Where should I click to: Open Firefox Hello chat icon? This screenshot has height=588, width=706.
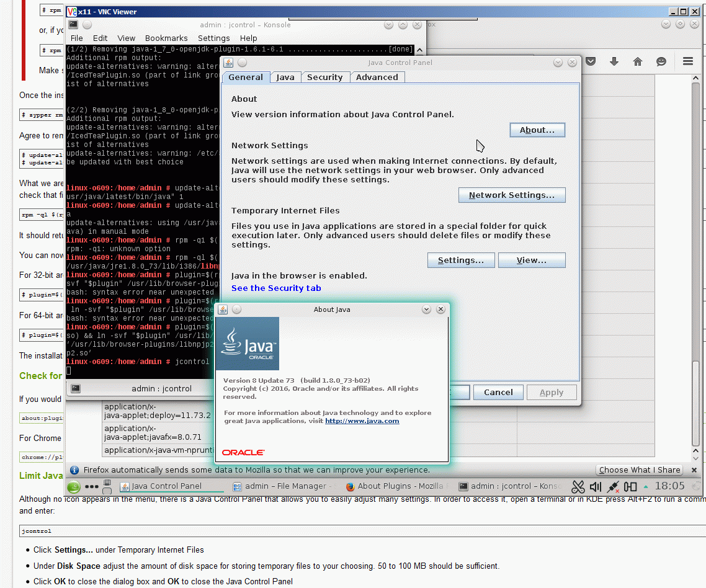pos(661,61)
